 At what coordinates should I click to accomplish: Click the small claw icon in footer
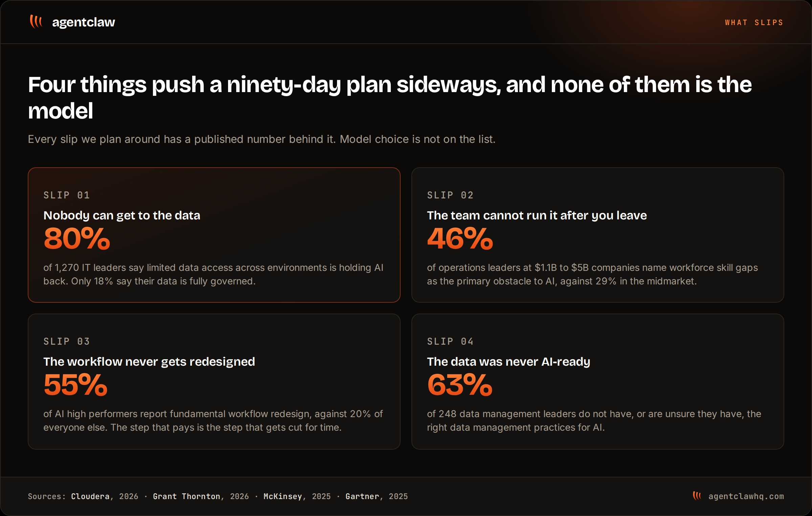[x=697, y=496]
